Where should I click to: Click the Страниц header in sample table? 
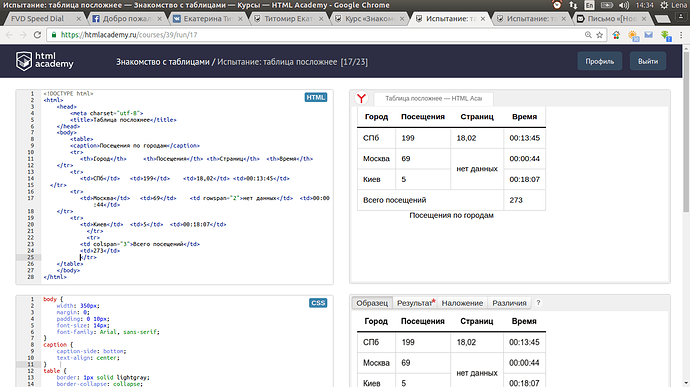[x=477, y=321]
